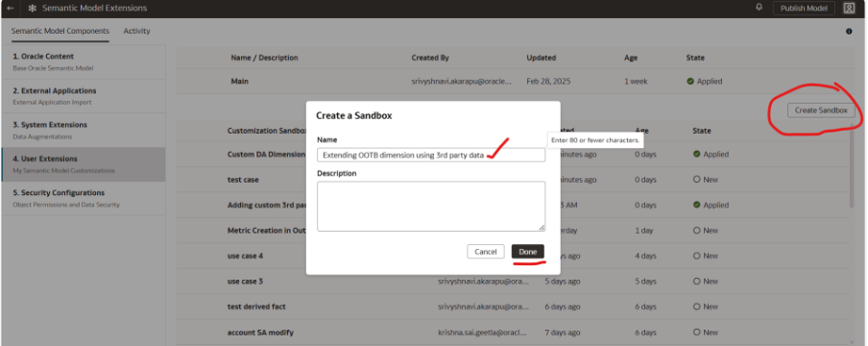Click the information icon at right
This screenshot has width=868, height=346.
(x=849, y=32)
